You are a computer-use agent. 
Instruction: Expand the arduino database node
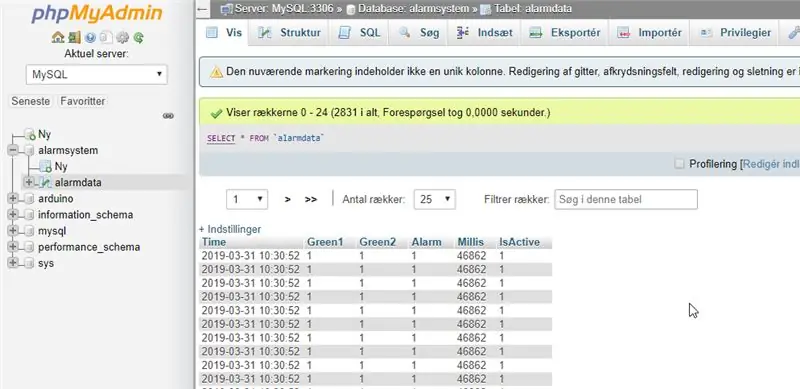[x=13, y=199]
